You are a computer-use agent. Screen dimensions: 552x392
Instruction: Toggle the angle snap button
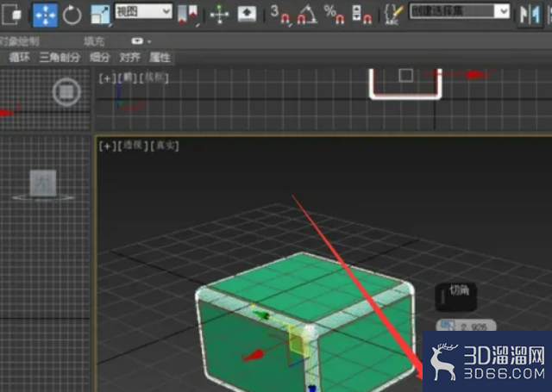(x=307, y=15)
